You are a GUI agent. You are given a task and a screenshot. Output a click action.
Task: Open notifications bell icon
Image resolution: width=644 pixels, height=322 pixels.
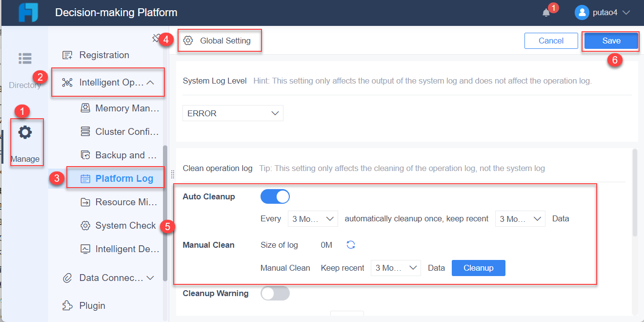546,13
